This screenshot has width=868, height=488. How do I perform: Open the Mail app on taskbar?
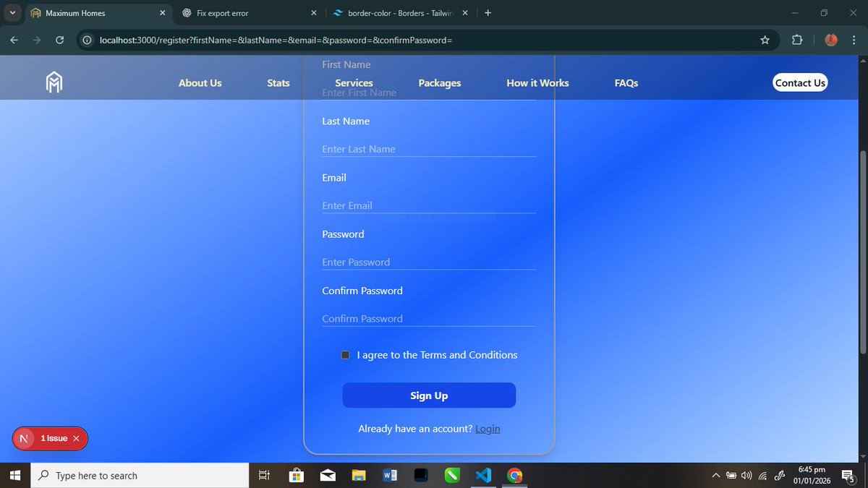point(328,476)
